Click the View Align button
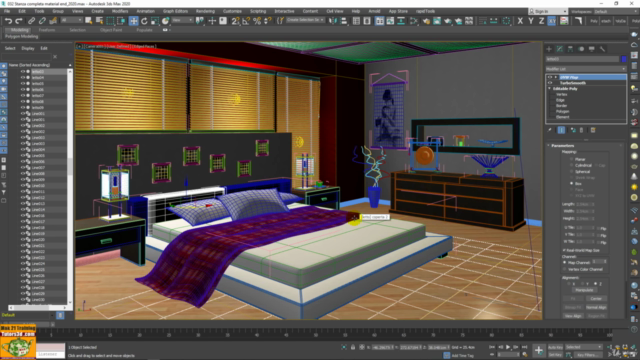 pyautogui.click(x=573, y=316)
